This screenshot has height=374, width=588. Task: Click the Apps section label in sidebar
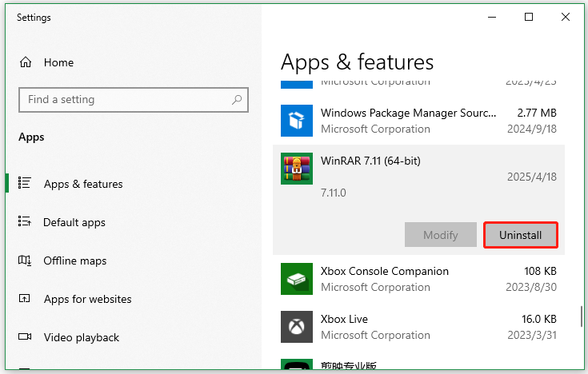point(31,137)
